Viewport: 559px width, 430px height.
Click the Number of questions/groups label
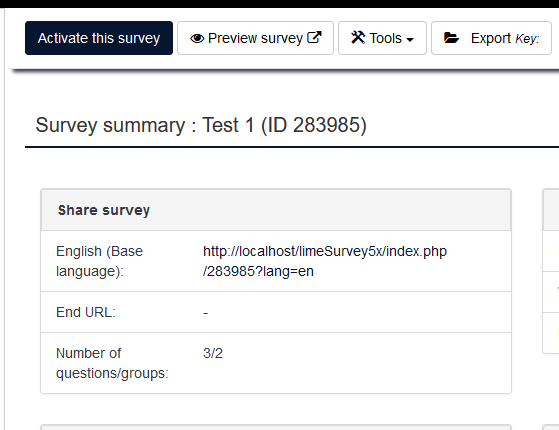pyautogui.click(x=112, y=363)
